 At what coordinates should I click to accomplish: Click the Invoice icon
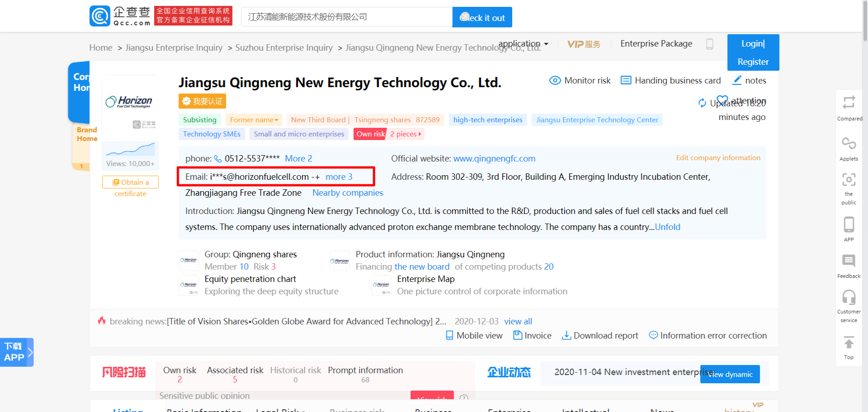pos(518,335)
